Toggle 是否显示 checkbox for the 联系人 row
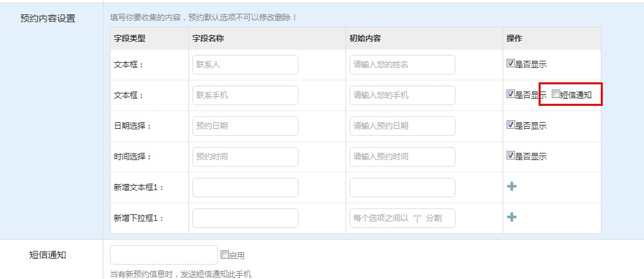Screen dimensions: 644x279 coord(510,64)
